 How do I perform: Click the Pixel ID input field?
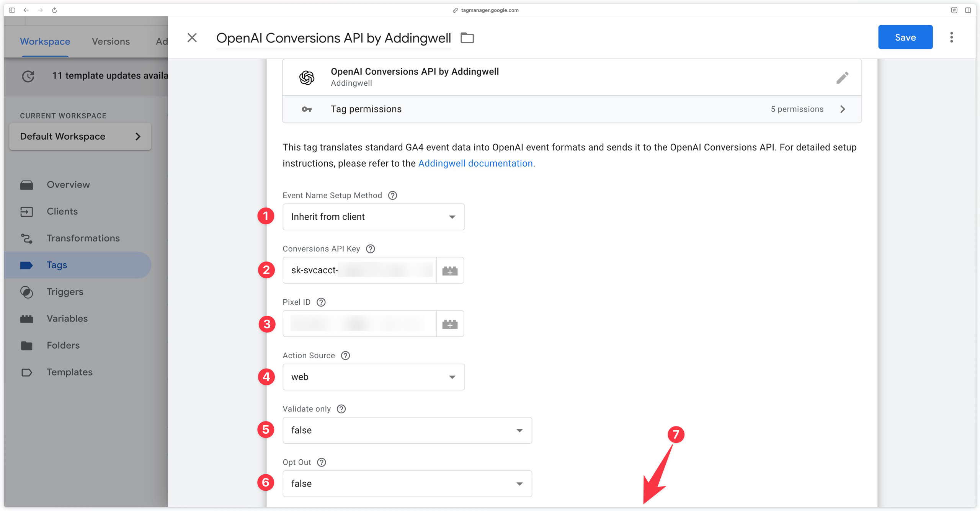click(359, 324)
